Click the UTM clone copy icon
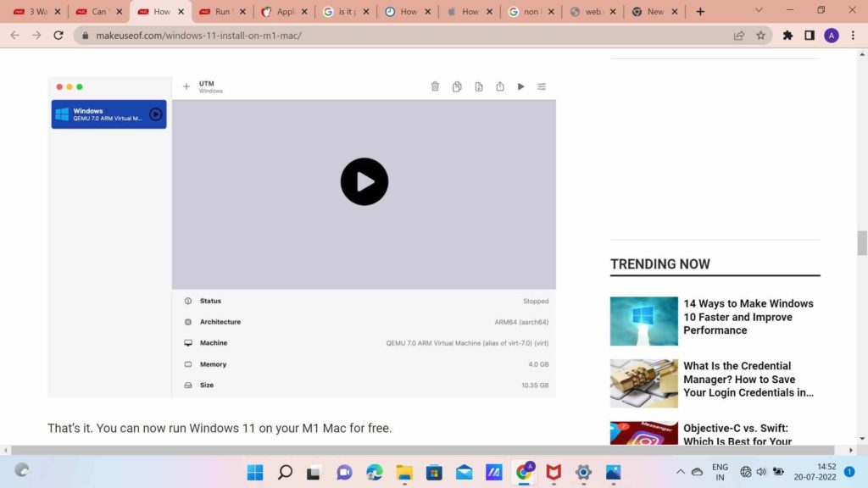The height and width of the screenshot is (488, 868). coord(457,86)
